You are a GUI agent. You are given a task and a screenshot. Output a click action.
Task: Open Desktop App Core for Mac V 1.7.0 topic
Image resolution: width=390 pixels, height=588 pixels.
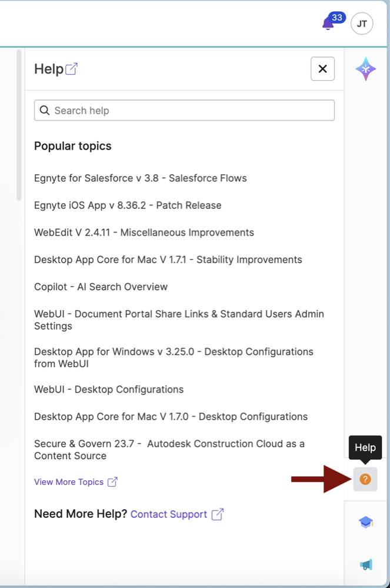[171, 417]
